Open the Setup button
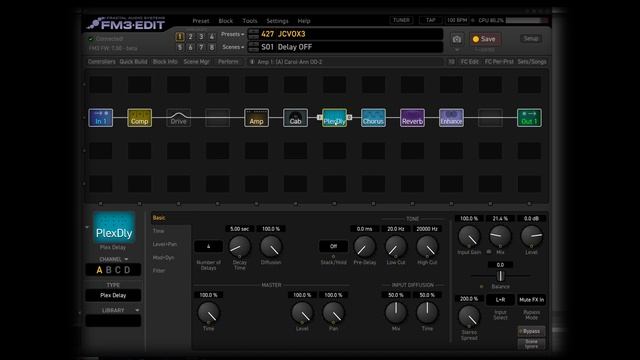This screenshot has height=360, width=640. point(531,39)
